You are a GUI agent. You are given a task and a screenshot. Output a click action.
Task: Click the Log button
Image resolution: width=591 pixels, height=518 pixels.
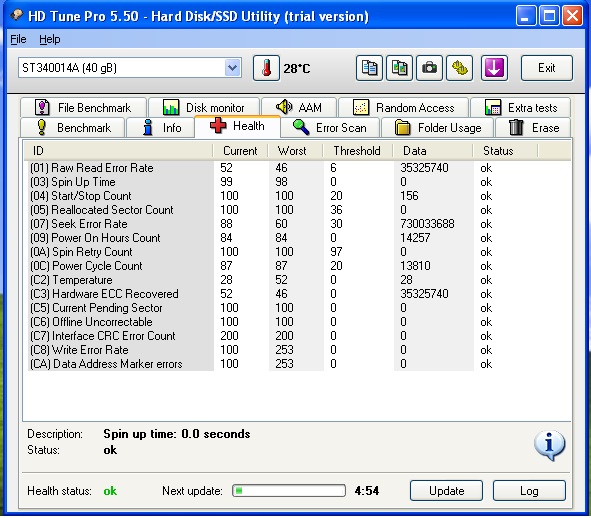pyautogui.click(x=529, y=490)
